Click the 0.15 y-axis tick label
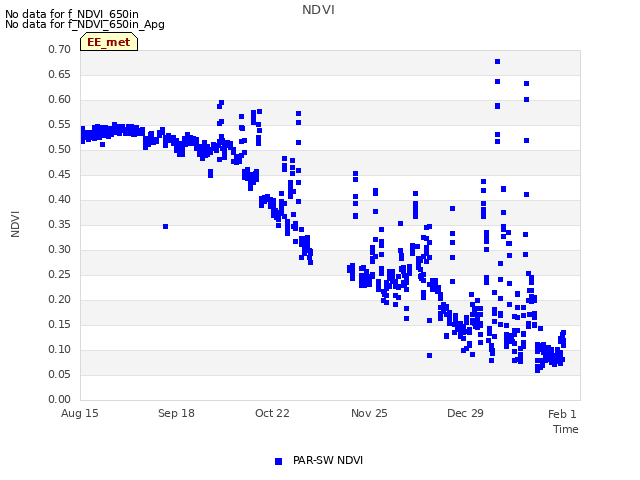 click(x=60, y=324)
